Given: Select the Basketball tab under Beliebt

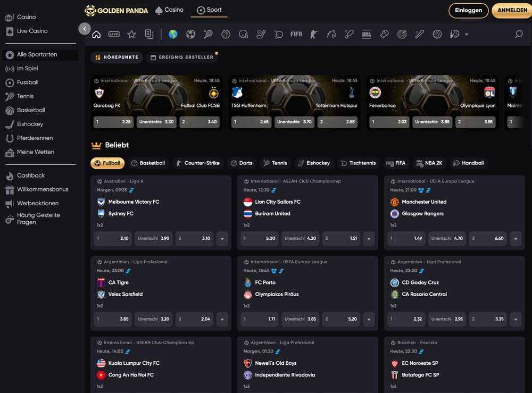Looking at the screenshot, I should coord(148,163).
